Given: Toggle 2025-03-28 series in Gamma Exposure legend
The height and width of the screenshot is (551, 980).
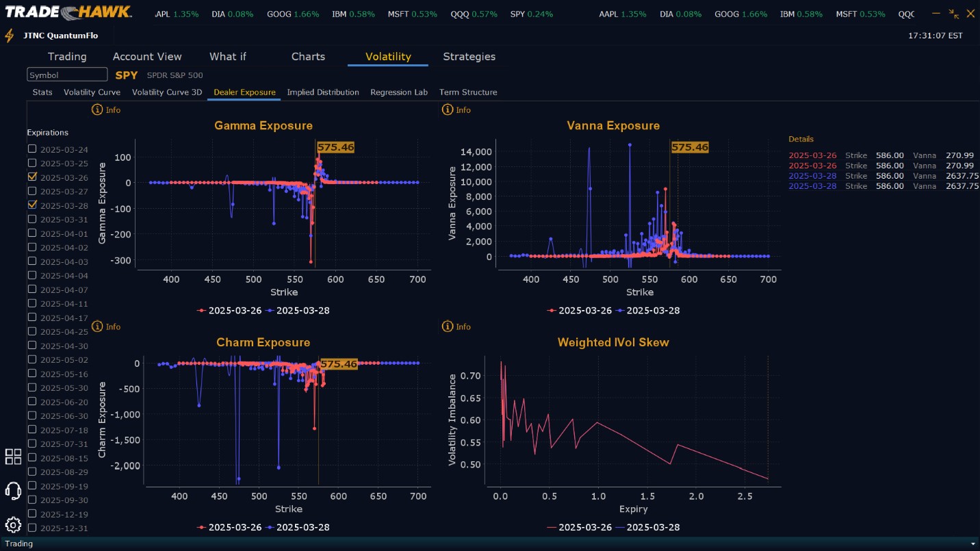Looking at the screenshot, I should (298, 311).
